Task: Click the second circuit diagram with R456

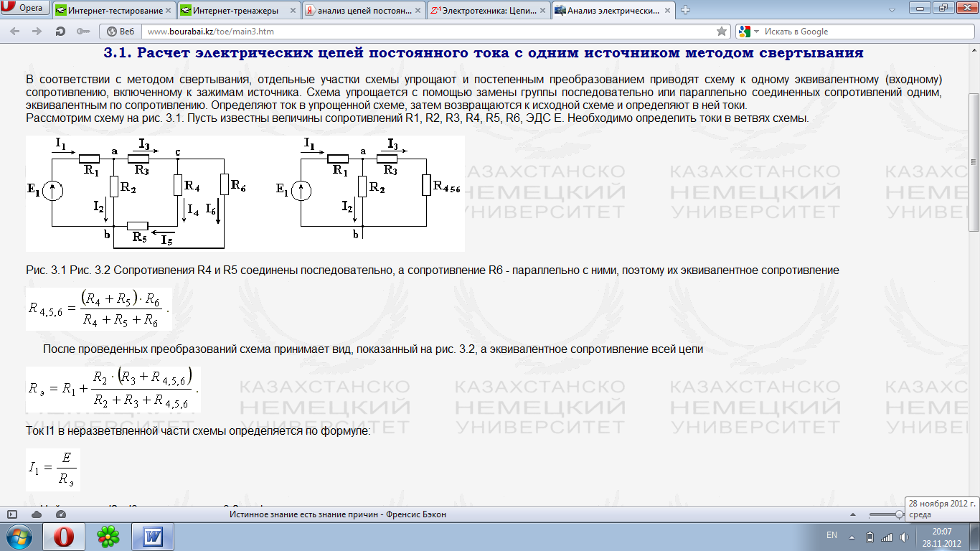Action: pos(369,190)
